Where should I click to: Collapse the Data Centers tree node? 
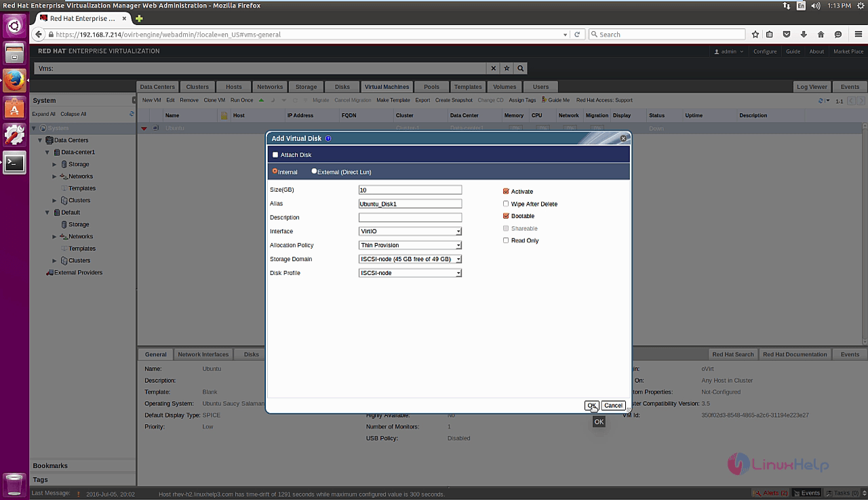(40, 140)
